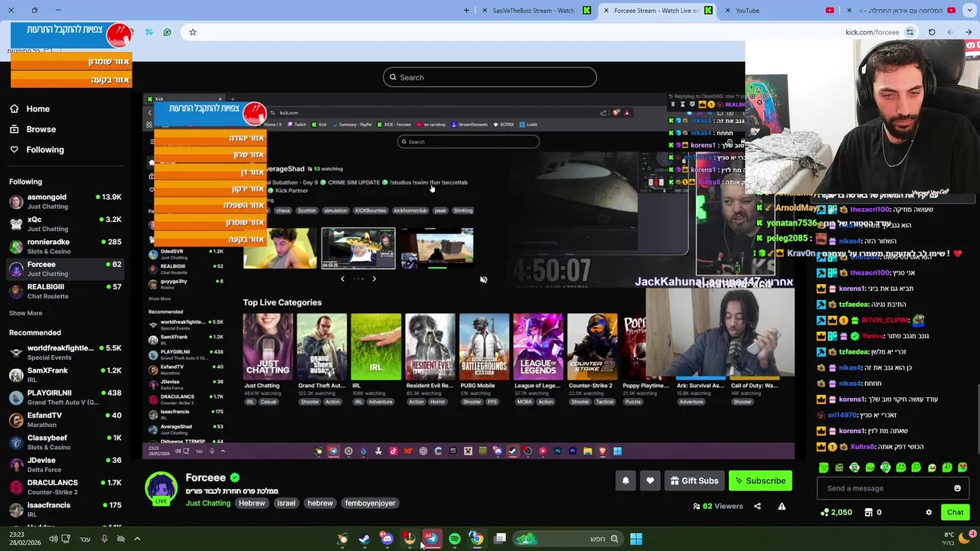
Task: Click the 2,050 channel points balance
Action: tap(835, 513)
